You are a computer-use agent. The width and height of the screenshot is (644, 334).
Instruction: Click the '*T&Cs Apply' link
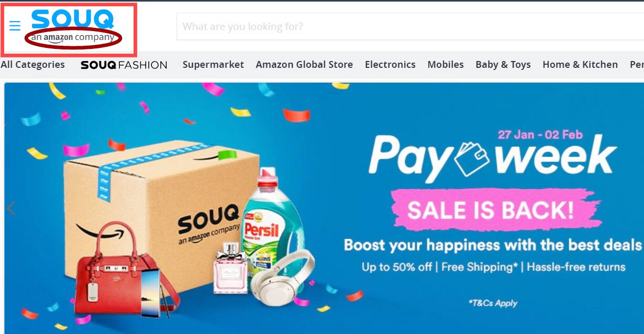point(493,303)
